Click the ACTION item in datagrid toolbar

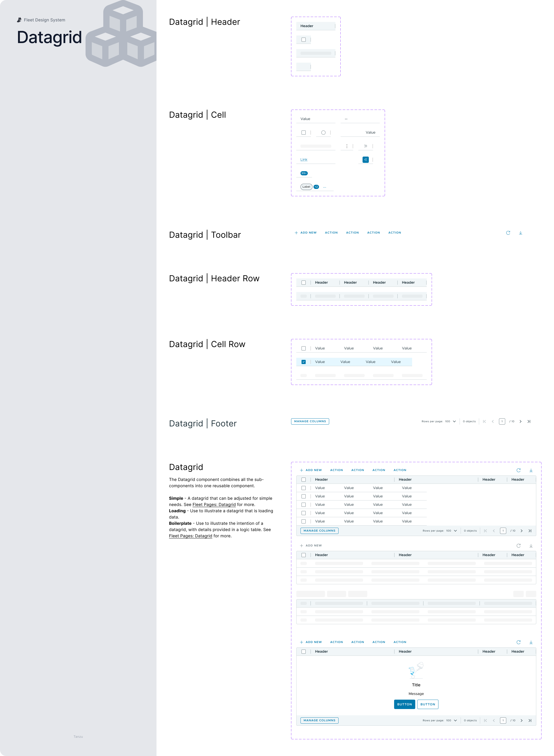[331, 233]
